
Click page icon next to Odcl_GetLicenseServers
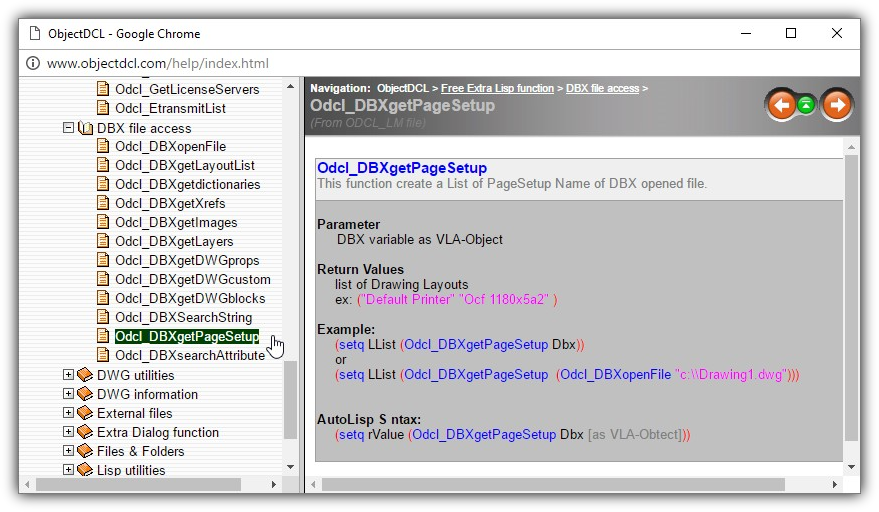point(103,89)
